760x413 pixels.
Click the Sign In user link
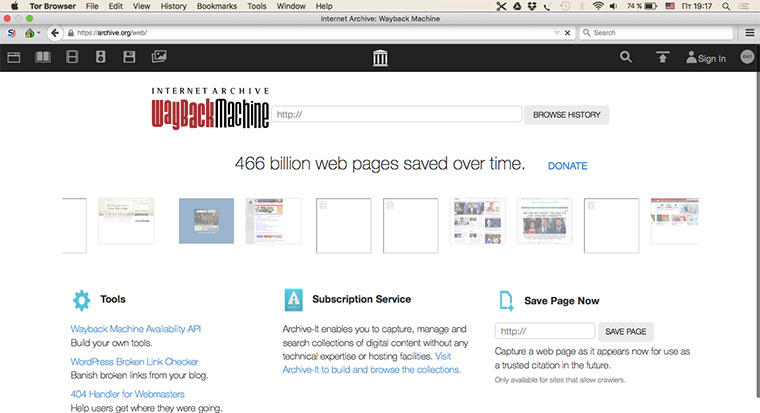706,58
